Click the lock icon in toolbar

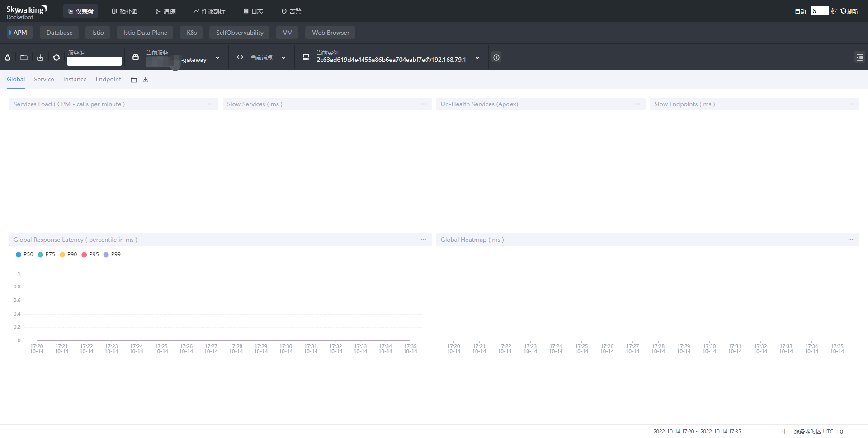(x=8, y=57)
